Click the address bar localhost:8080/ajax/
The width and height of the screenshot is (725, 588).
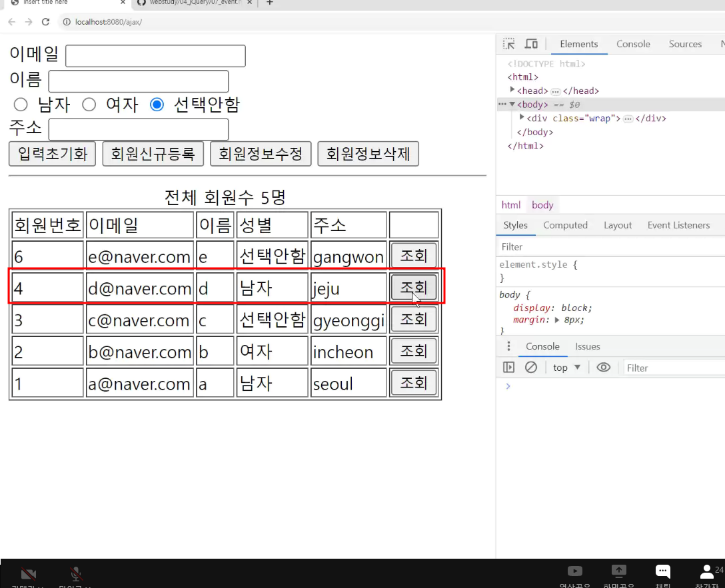[108, 22]
